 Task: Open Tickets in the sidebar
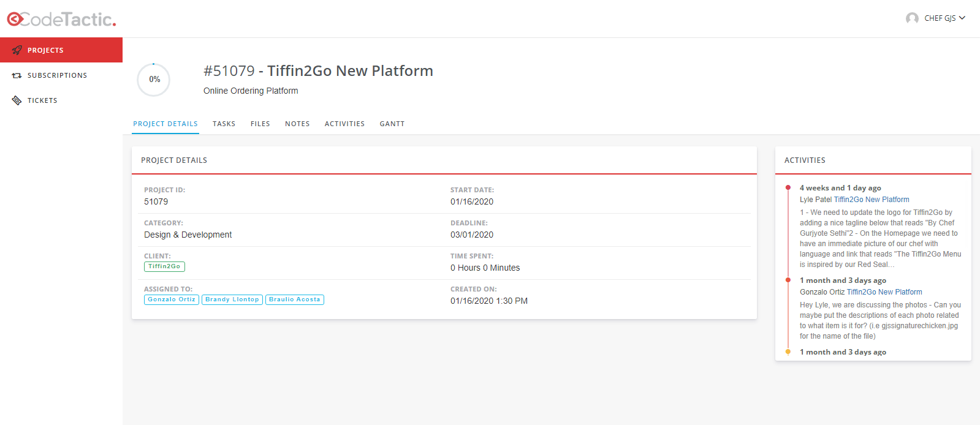pyautogui.click(x=61, y=100)
